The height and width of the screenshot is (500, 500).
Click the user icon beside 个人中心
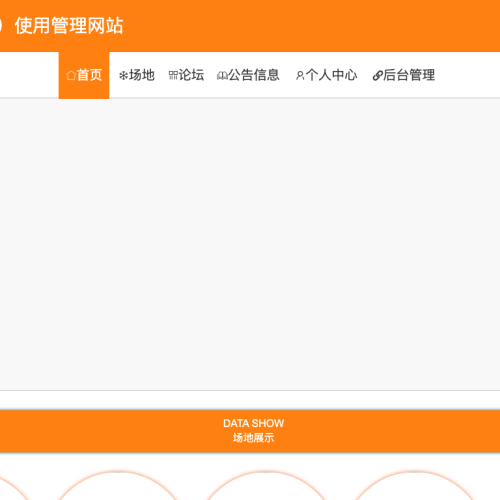click(x=300, y=76)
